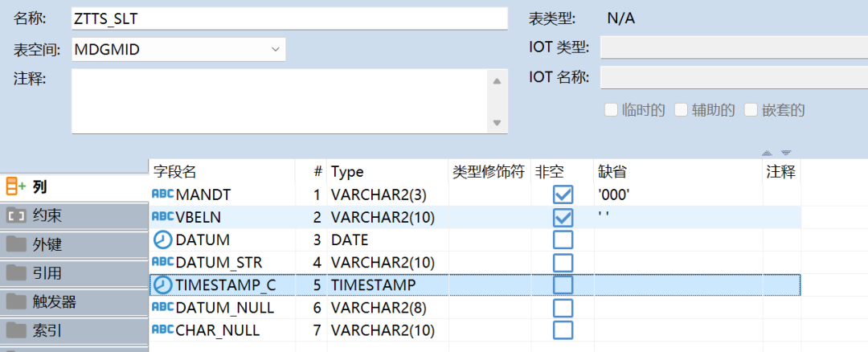This screenshot has height=352, width=868.
Task: Click the 注释 column header in table
Action: click(780, 171)
